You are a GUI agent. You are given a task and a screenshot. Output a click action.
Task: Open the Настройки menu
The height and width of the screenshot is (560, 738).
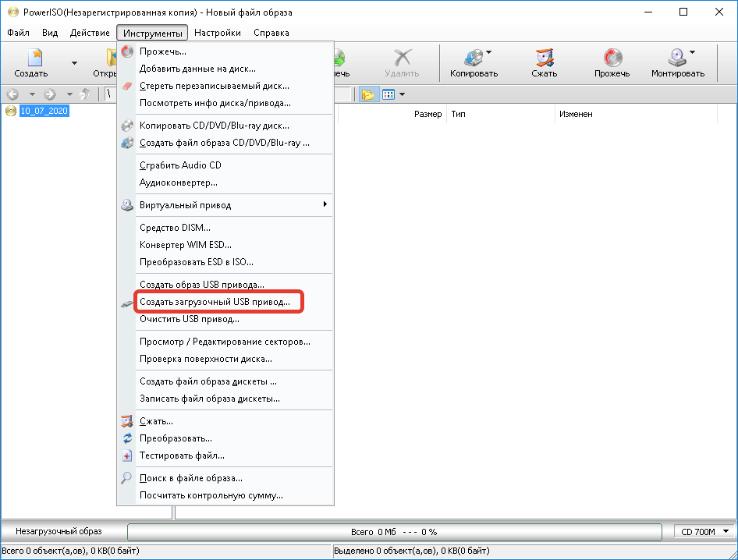coord(218,33)
